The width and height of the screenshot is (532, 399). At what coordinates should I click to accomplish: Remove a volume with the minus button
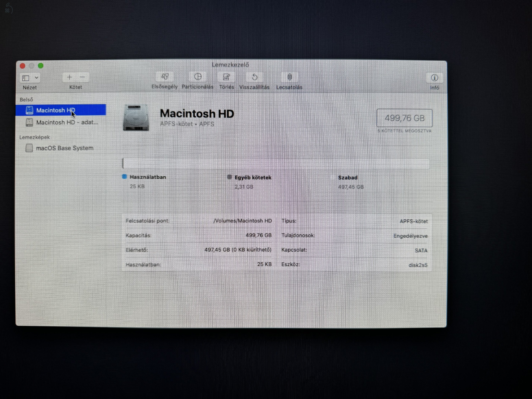click(x=82, y=77)
